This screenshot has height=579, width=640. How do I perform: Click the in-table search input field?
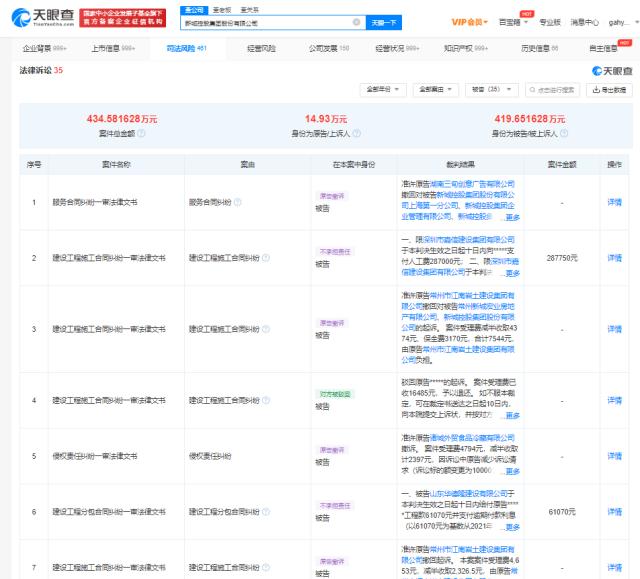click(x=551, y=90)
